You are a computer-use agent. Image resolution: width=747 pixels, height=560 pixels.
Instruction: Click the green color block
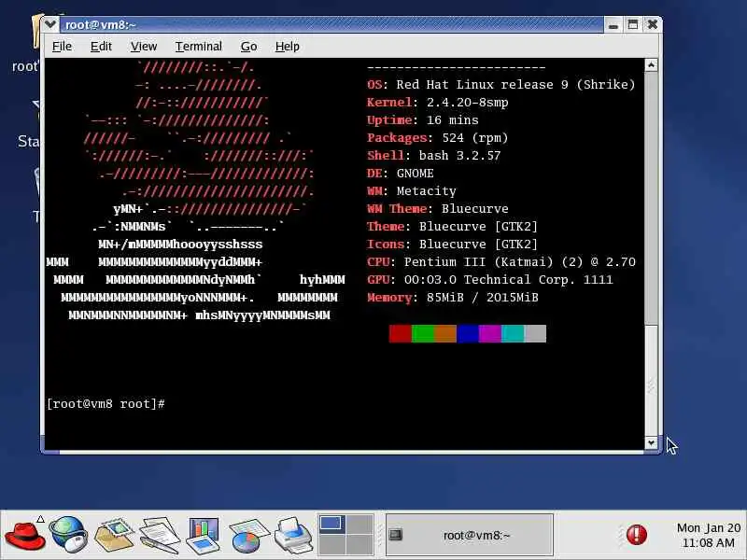tap(423, 333)
